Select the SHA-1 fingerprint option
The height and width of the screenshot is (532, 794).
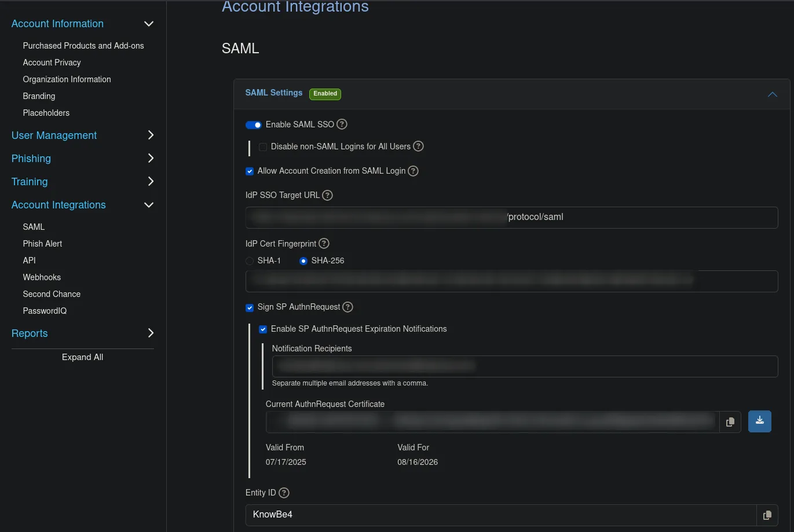pos(250,261)
